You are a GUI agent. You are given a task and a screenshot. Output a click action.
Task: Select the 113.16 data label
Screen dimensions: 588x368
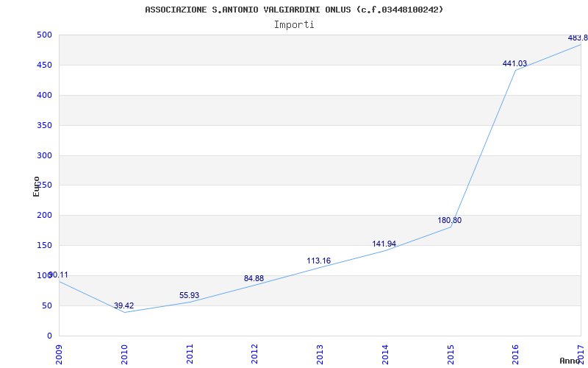319,261
